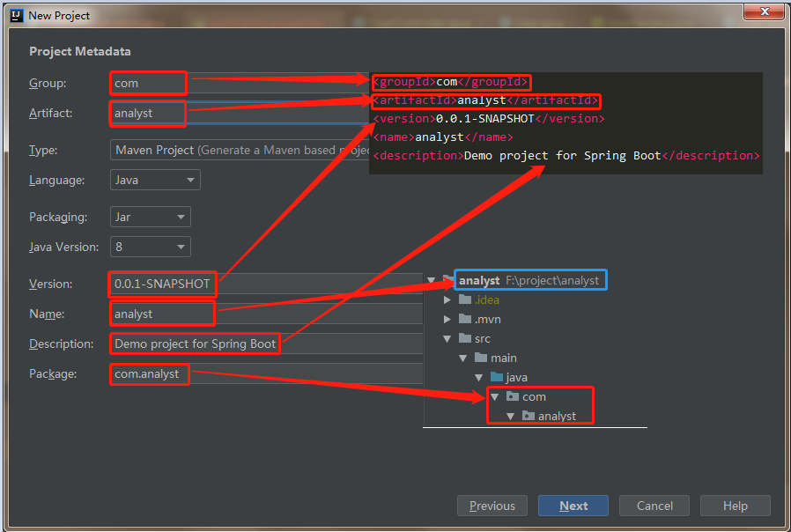Click the Description label
This screenshot has width=791, height=532.
(61, 344)
